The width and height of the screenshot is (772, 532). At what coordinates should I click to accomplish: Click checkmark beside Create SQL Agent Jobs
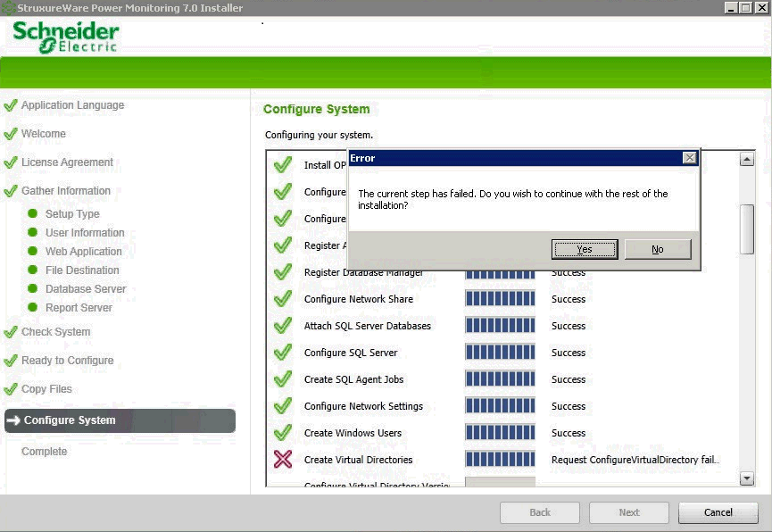coord(283,378)
